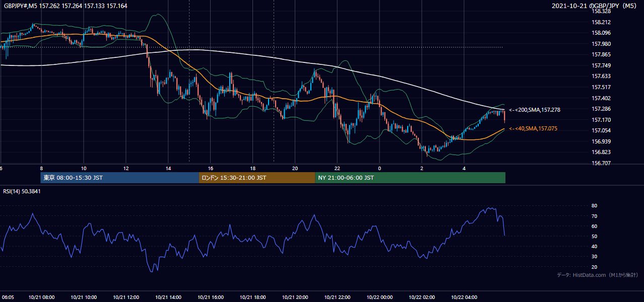Click hour marker 12 below the price chart
This screenshot has width=644, height=302.
click(126, 168)
